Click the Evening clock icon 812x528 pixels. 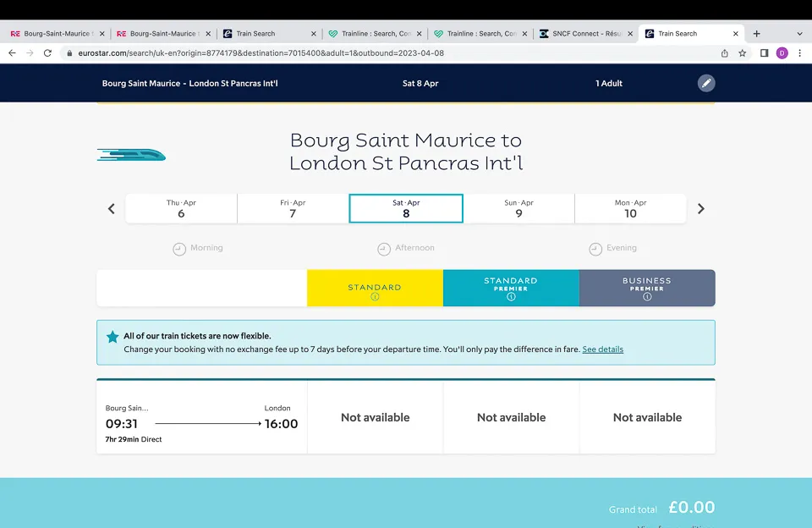click(595, 250)
